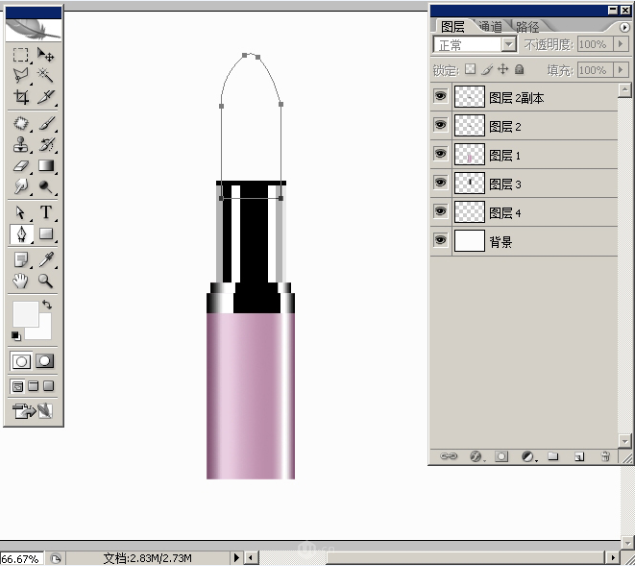
Task: Switch to the 通道 channels tab
Action: [x=491, y=27]
